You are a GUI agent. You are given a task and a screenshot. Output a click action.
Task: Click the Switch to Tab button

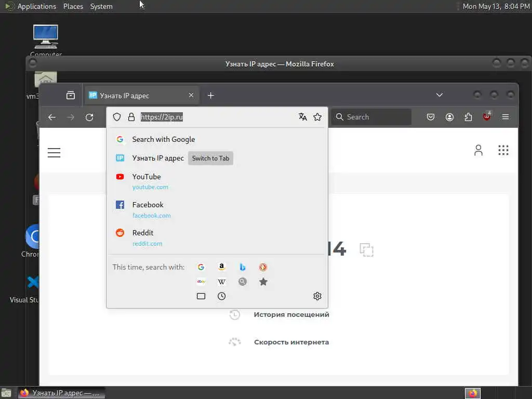pyautogui.click(x=211, y=158)
